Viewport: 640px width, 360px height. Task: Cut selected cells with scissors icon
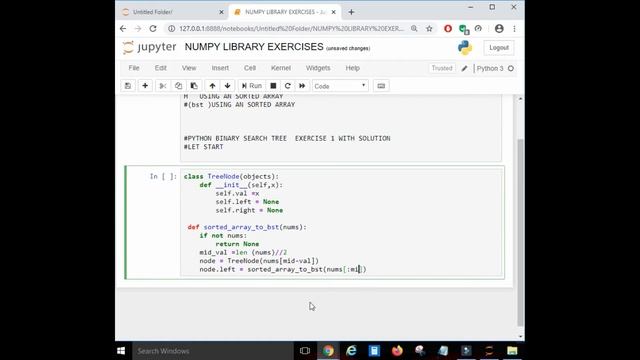(162, 86)
